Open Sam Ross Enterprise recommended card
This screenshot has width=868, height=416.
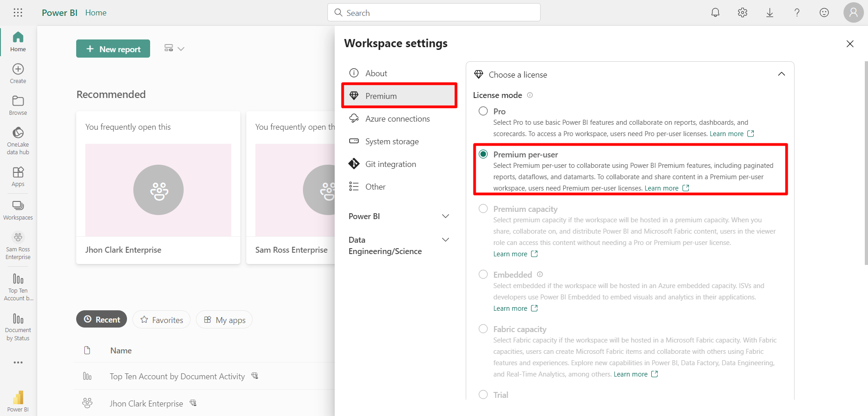(290, 187)
